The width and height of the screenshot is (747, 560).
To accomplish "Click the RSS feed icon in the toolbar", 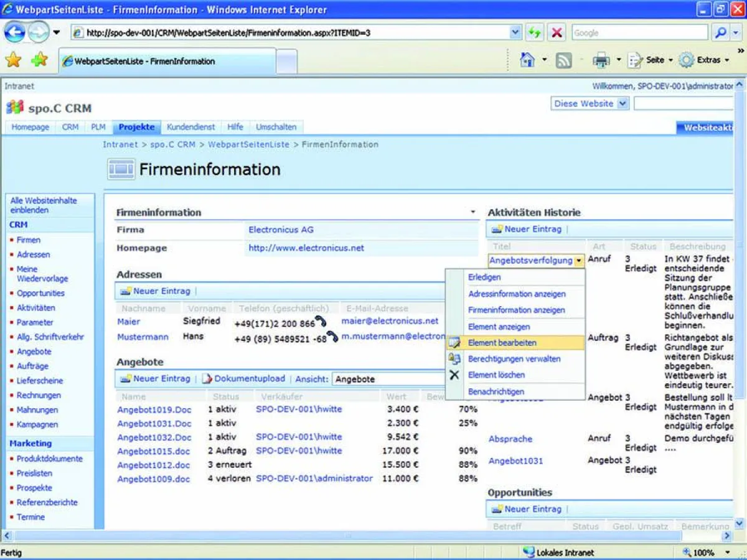I will 563,60.
